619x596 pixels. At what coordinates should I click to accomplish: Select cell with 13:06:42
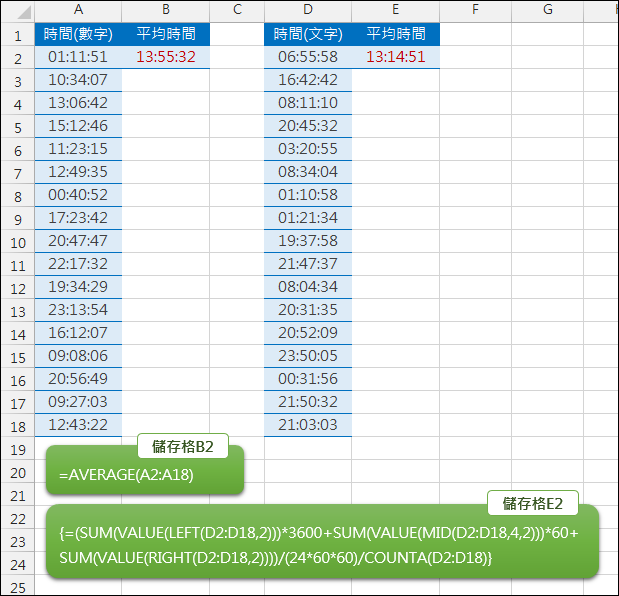[x=78, y=103]
